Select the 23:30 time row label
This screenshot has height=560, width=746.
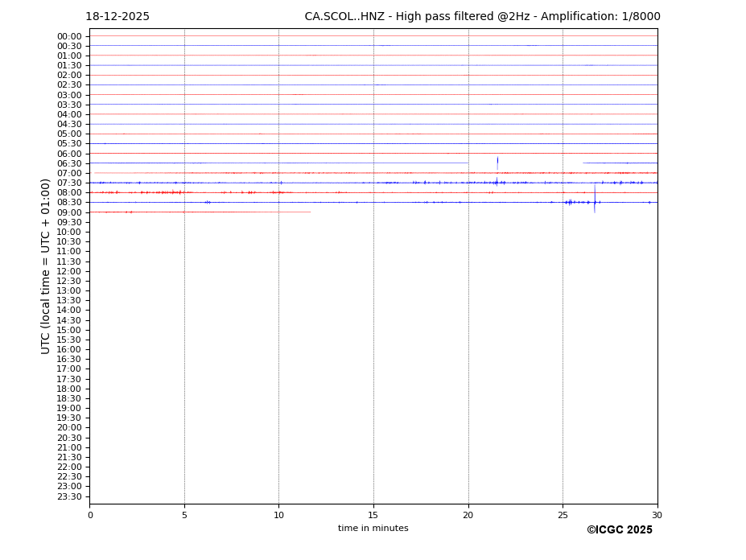(69, 496)
